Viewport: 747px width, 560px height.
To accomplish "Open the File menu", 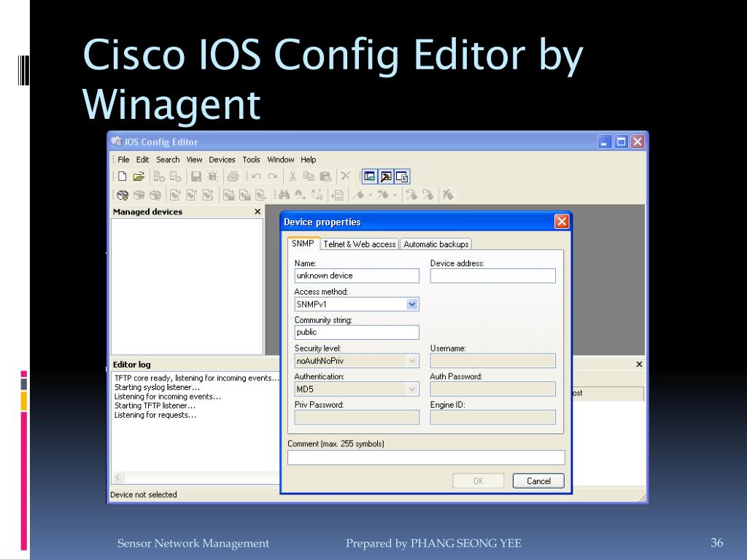I will click(x=123, y=160).
